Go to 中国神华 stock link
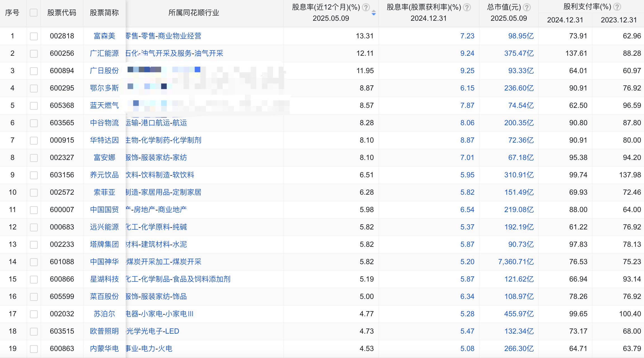Image resolution: width=644 pixels, height=358 pixels. pos(104,262)
